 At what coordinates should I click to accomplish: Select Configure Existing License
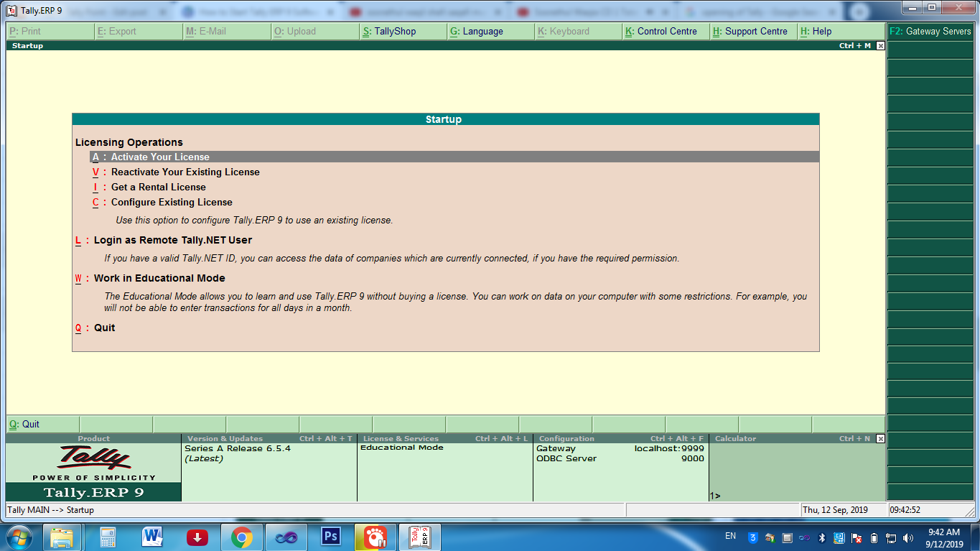tap(162, 203)
